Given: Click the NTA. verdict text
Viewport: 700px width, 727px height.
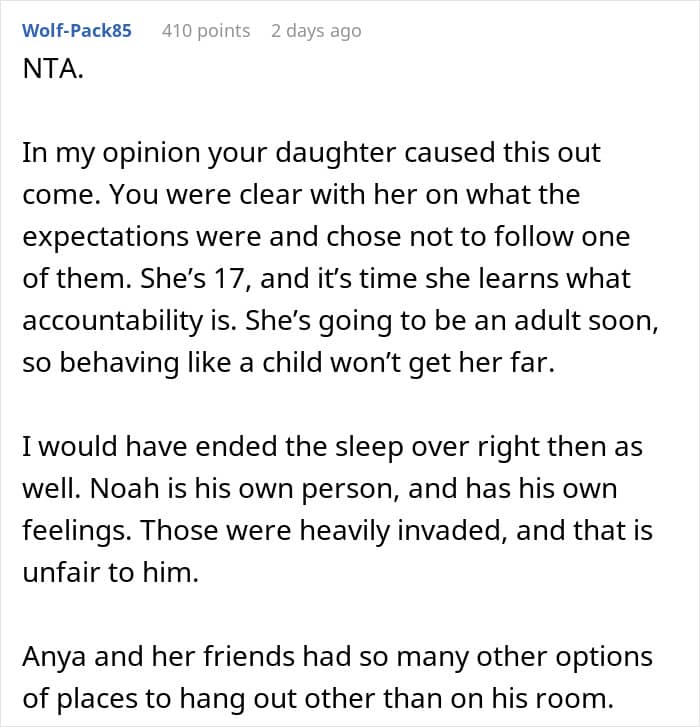Looking at the screenshot, I should coord(53,69).
